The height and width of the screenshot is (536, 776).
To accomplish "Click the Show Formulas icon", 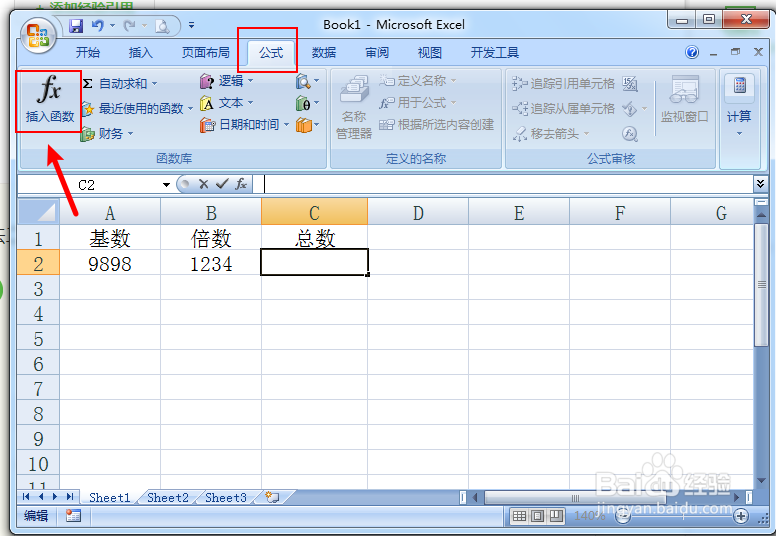I will point(630,83).
